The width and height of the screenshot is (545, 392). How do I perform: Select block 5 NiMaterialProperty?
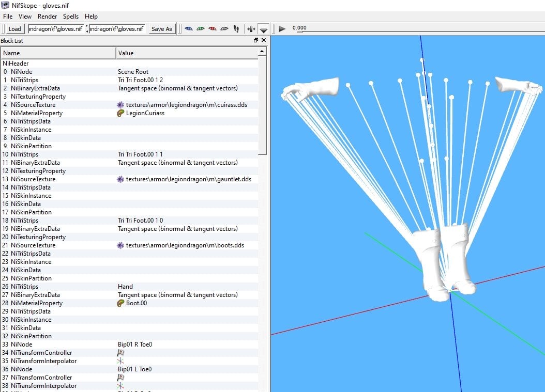pos(130,113)
